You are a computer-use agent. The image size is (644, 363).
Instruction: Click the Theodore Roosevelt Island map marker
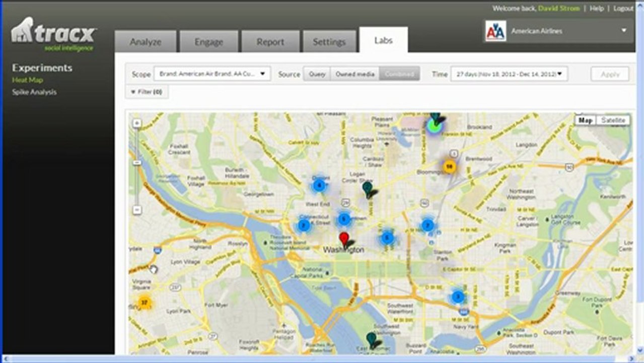click(x=266, y=243)
